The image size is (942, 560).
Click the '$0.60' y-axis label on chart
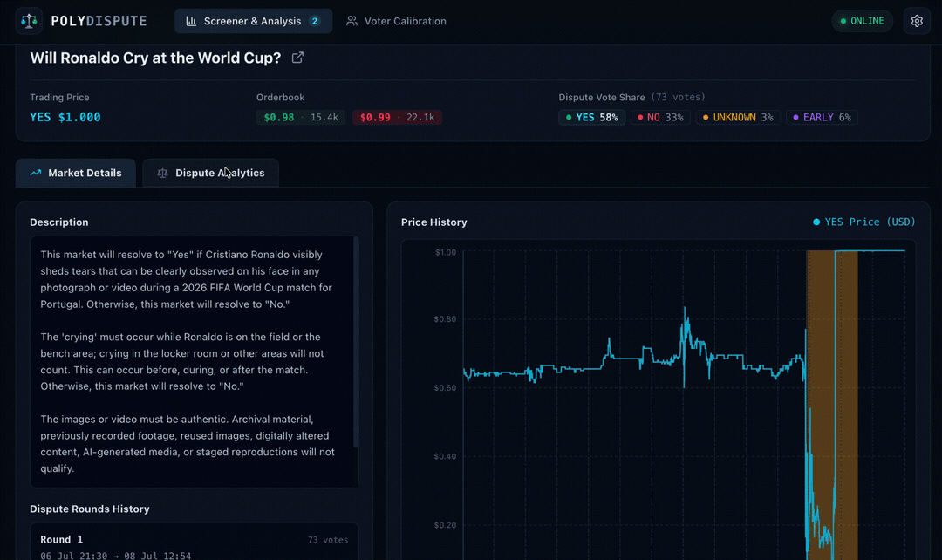pyautogui.click(x=445, y=387)
